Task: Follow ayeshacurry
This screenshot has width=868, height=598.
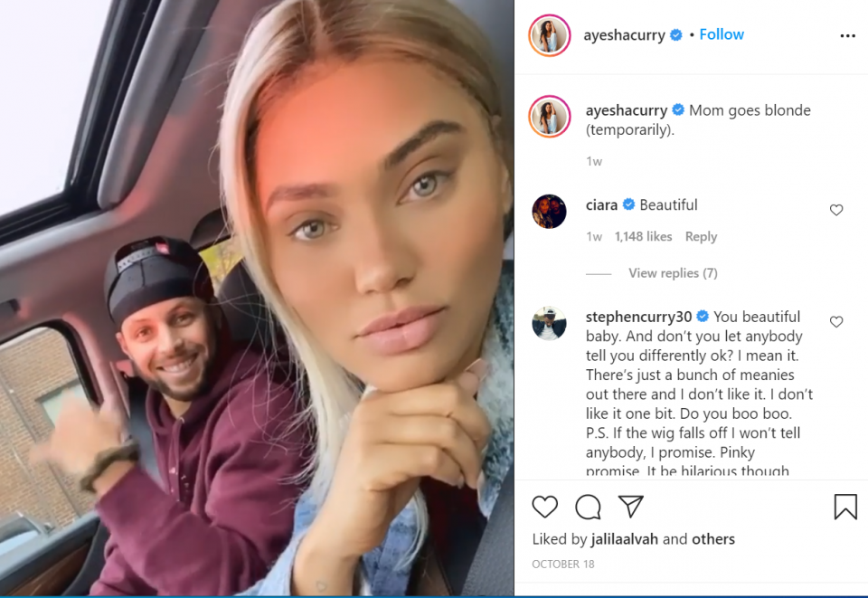Action: point(722,34)
